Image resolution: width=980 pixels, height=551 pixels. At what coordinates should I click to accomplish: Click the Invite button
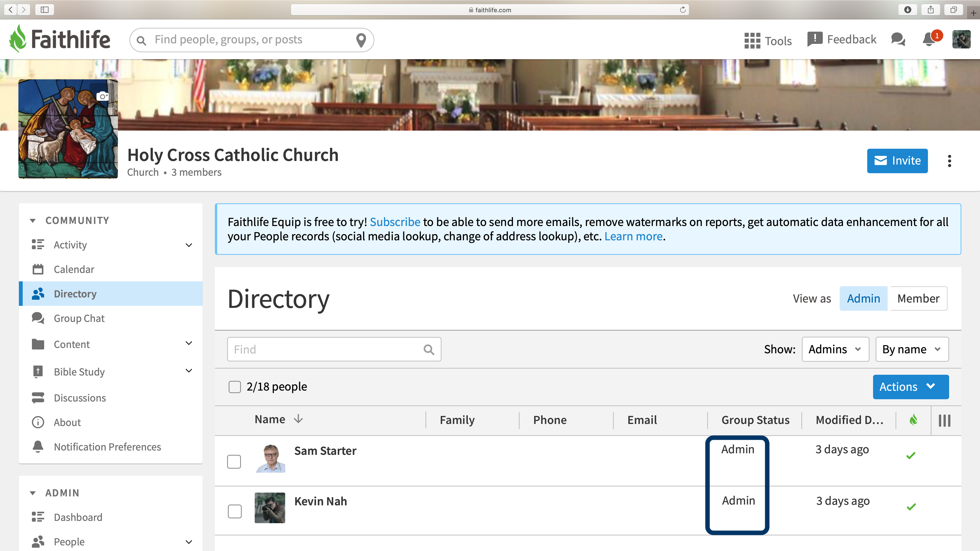click(898, 161)
